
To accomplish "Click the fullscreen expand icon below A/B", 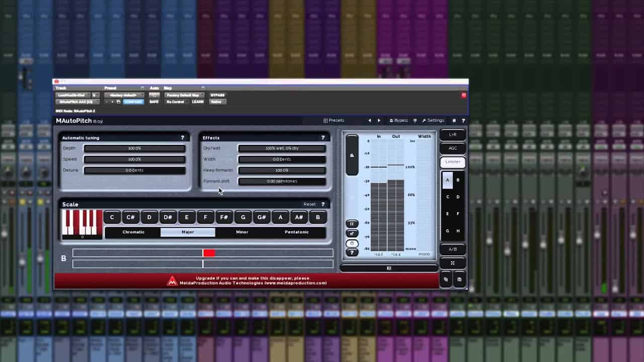I will (452, 263).
